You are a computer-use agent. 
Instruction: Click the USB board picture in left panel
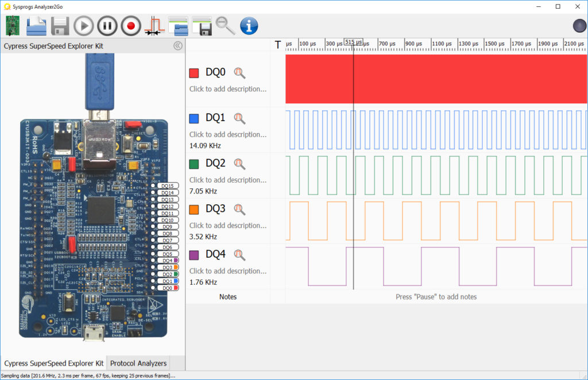[94, 197]
